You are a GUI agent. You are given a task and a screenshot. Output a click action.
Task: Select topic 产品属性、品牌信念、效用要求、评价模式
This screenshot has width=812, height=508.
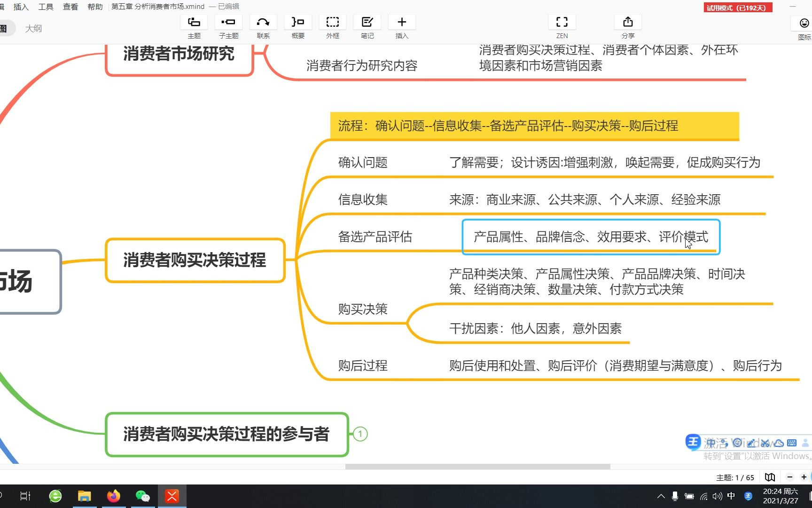pos(591,237)
